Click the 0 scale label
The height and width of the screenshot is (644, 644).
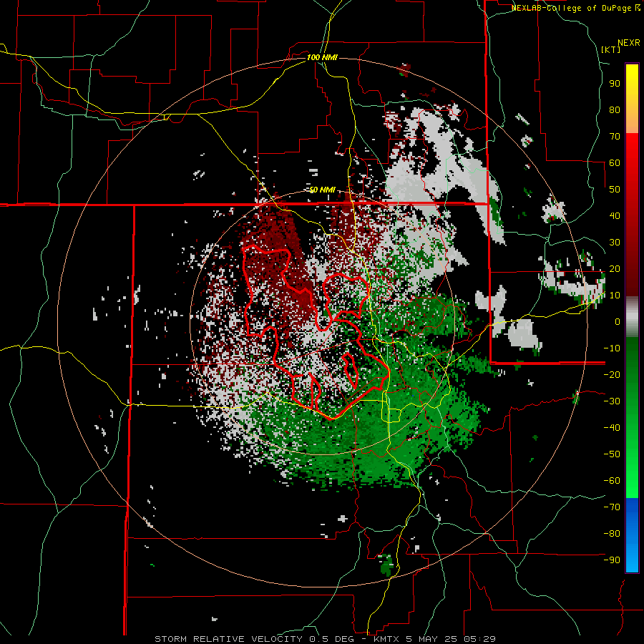pos(618,321)
